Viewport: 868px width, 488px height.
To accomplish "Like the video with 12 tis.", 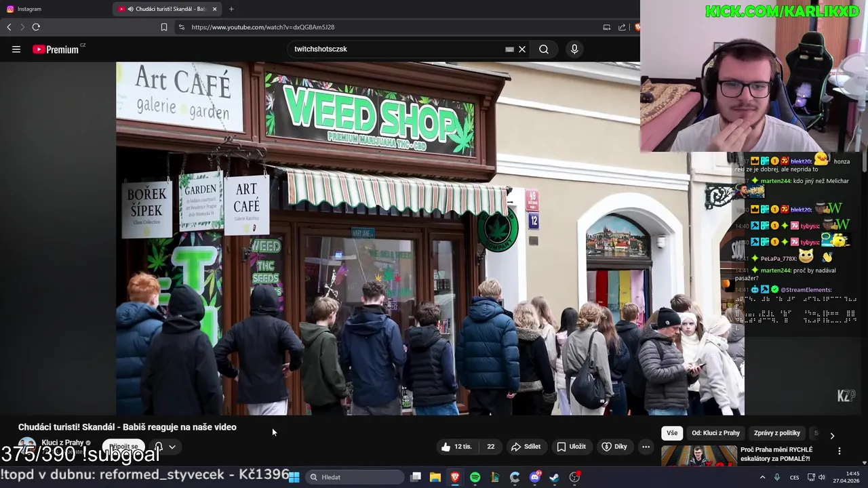I will click(456, 447).
